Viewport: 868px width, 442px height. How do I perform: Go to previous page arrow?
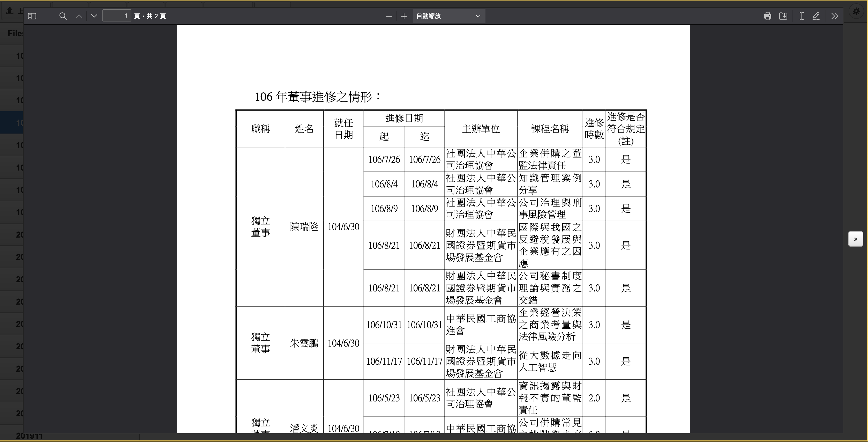click(x=79, y=16)
